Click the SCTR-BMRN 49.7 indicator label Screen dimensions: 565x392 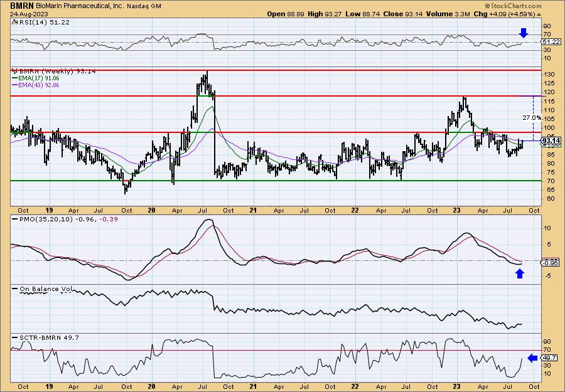49,337
